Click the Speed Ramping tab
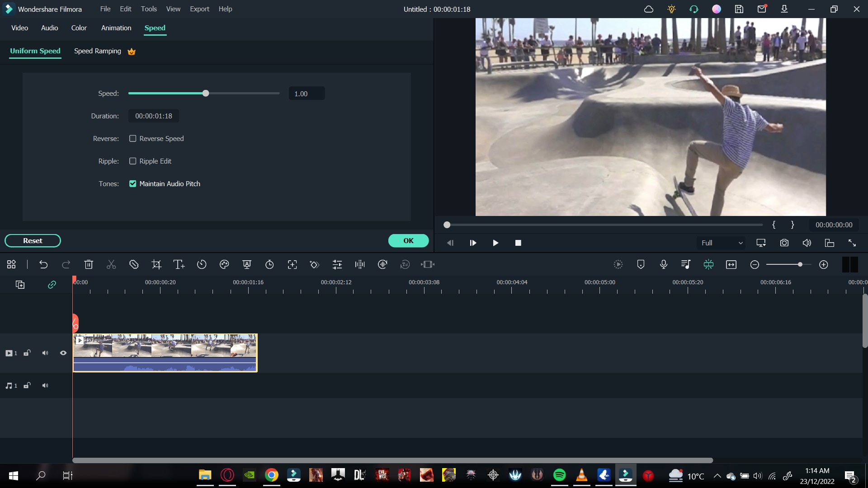 pyautogui.click(x=97, y=51)
